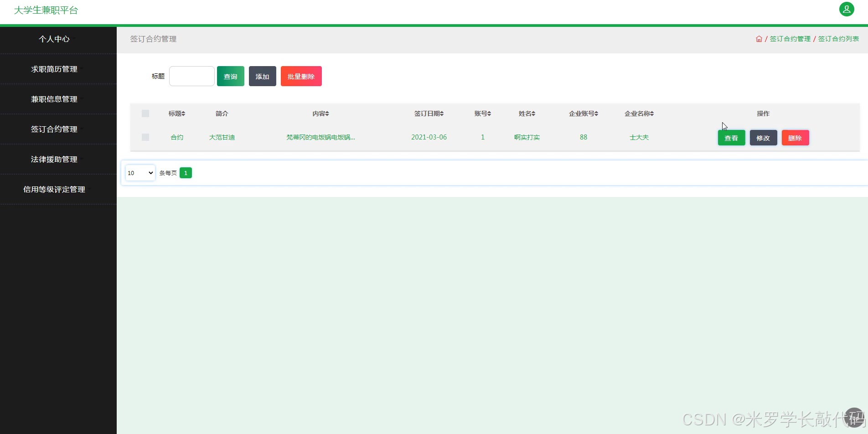
Task: Click 删除 for the 合约 row
Action: click(x=795, y=138)
